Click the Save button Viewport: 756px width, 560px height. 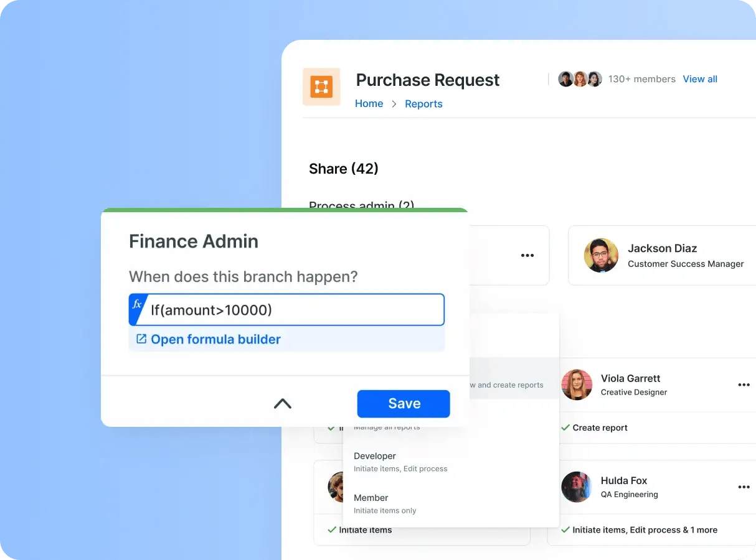click(404, 404)
